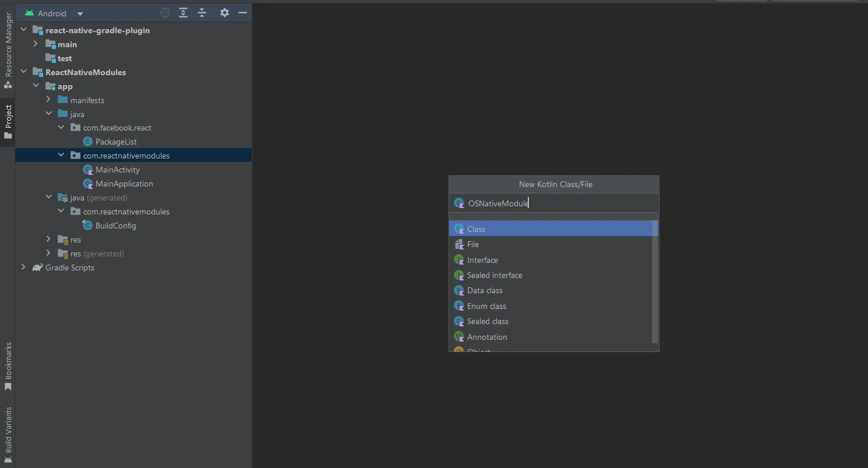Expand the res (generated) folder
868x468 pixels.
pyautogui.click(x=48, y=253)
